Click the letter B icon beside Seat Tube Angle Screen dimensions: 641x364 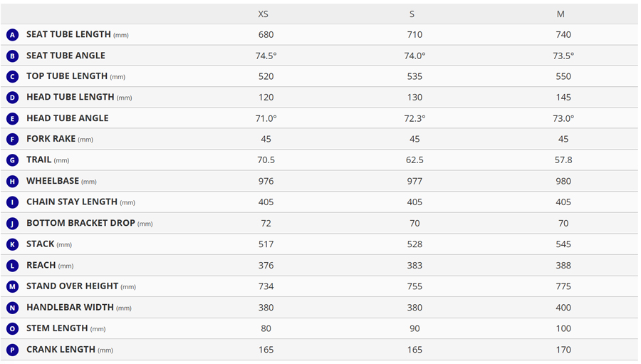tap(12, 56)
